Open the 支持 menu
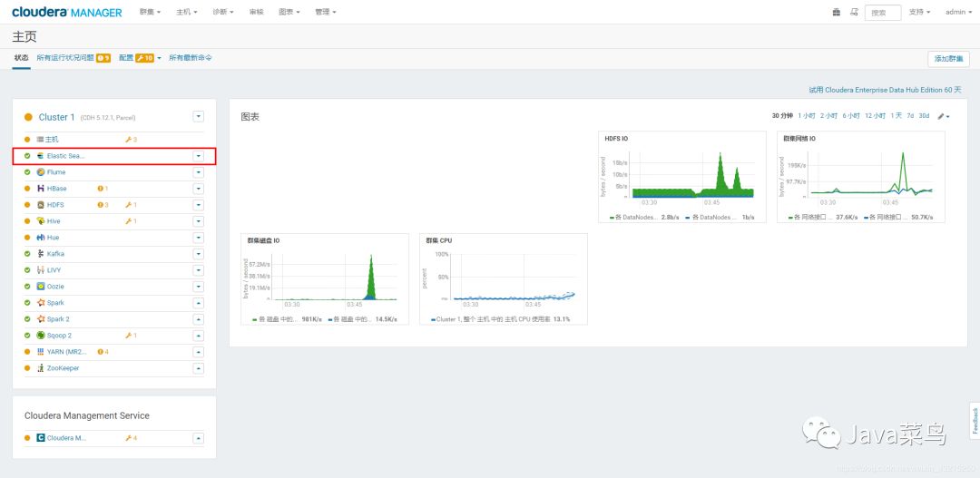 pyautogui.click(x=919, y=12)
